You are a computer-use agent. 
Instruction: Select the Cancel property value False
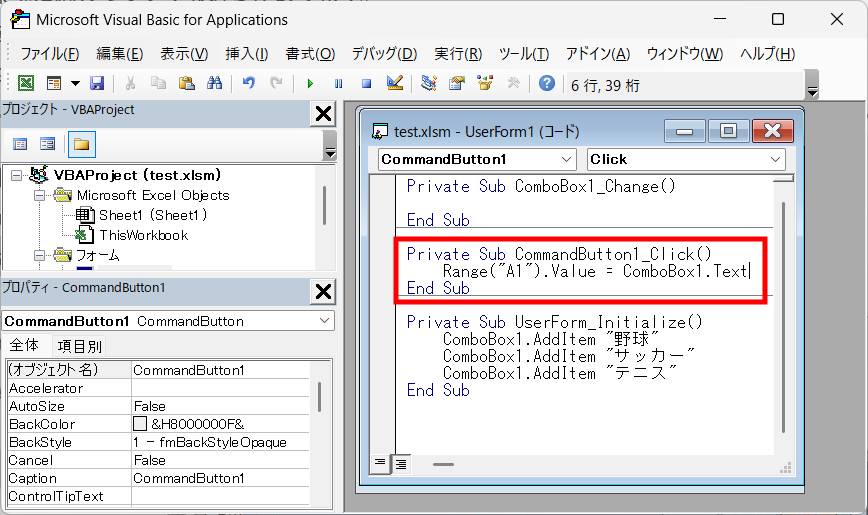tap(220, 460)
